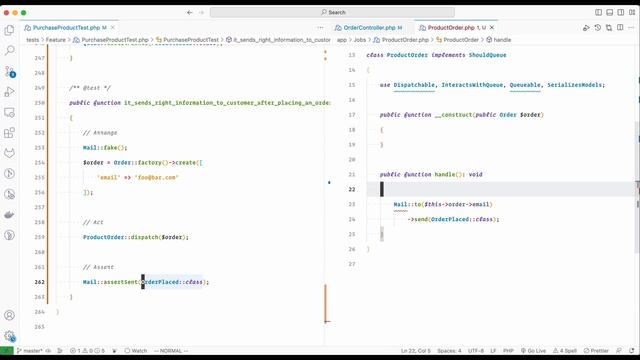Click 'ShouldQueue' in class declaration

click(x=487, y=55)
